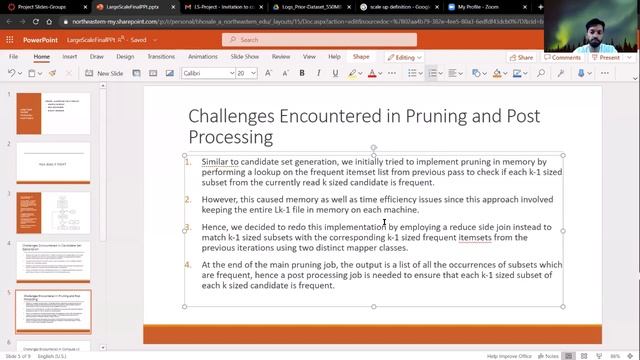Open the Comments pane

coord(562,58)
